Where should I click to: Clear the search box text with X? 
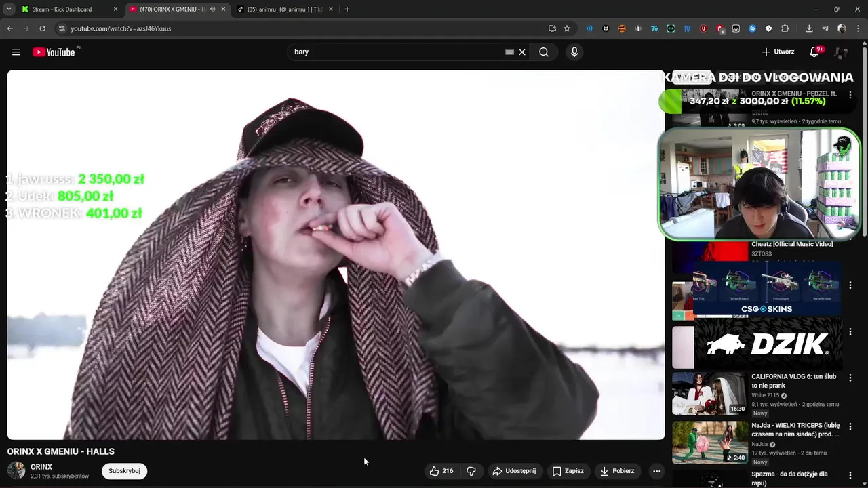522,52
